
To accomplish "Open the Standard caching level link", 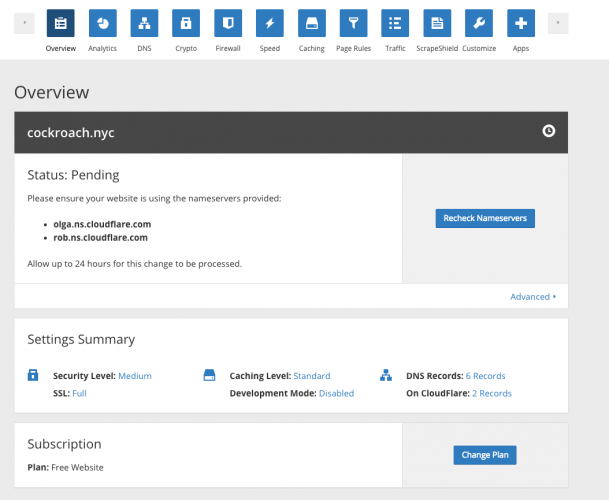I will point(312,376).
